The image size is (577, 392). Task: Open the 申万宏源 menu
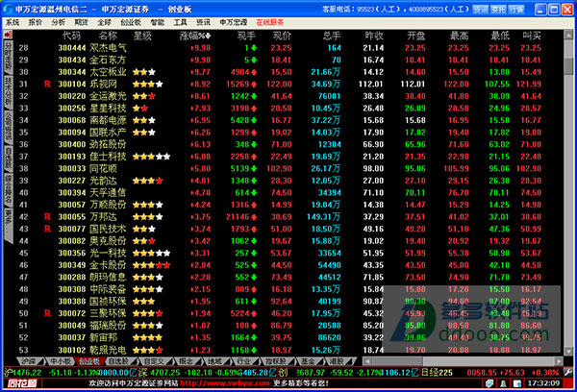click(234, 22)
